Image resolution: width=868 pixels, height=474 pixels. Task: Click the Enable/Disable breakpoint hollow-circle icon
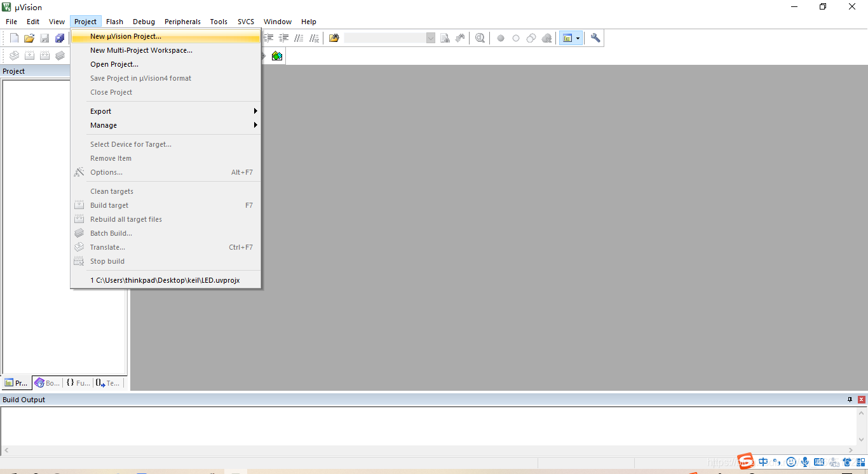pyautogui.click(x=516, y=38)
